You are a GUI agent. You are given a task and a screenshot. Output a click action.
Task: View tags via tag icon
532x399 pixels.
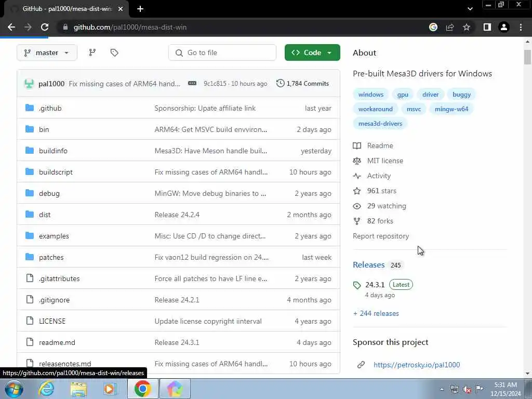(114, 52)
